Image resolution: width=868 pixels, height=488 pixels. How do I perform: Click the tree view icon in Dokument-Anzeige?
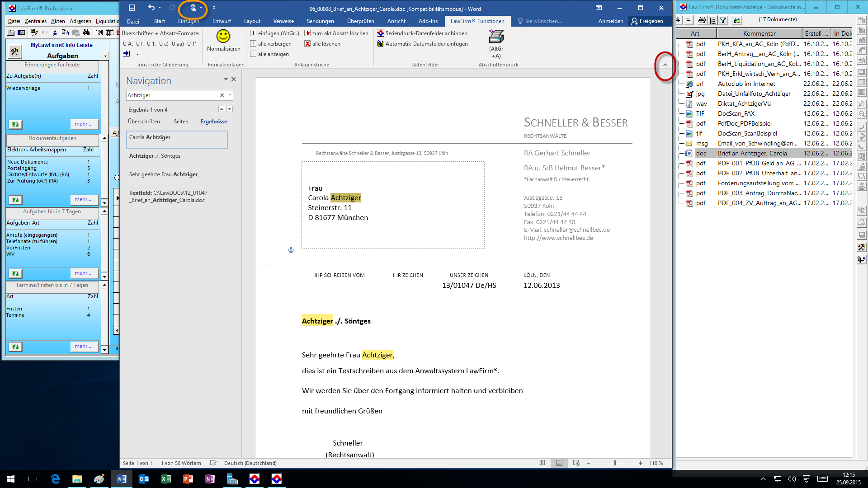click(712, 20)
